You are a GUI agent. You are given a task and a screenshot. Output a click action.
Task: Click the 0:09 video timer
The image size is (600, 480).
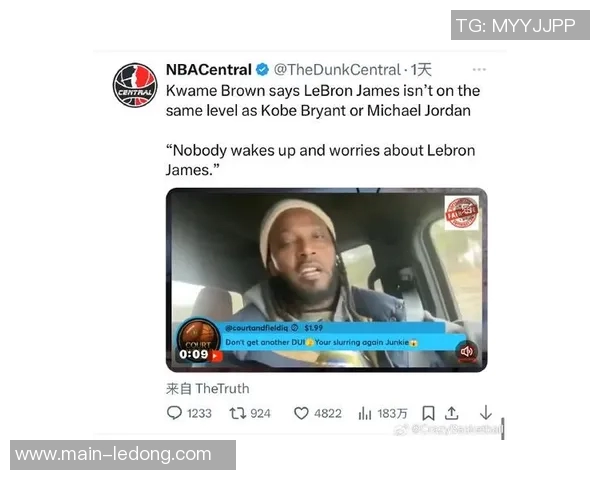click(194, 354)
